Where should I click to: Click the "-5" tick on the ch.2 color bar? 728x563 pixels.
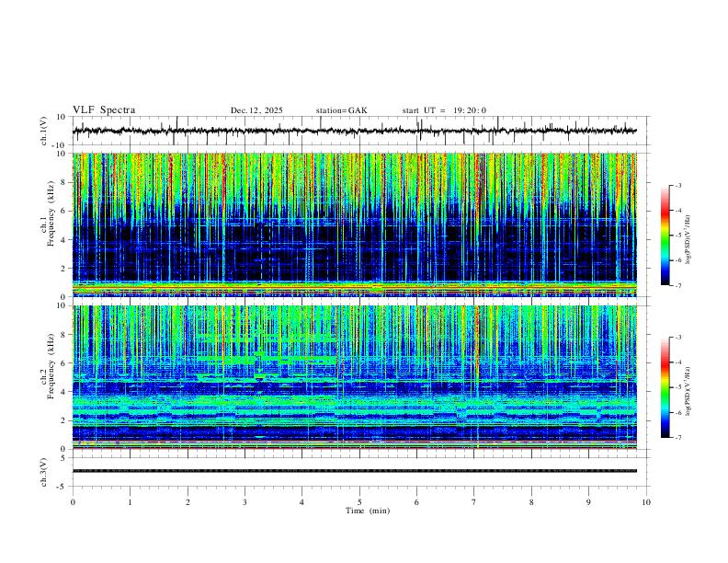pos(677,387)
